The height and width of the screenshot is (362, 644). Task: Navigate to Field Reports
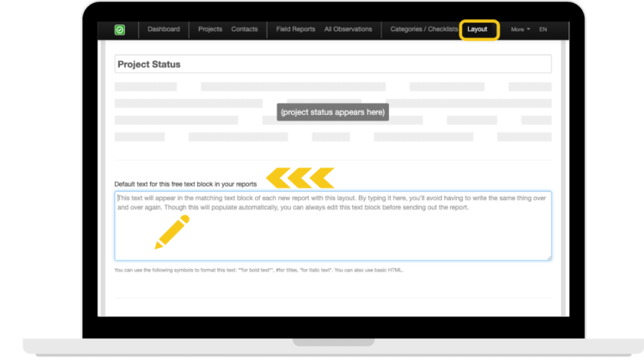tap(295, 29)
